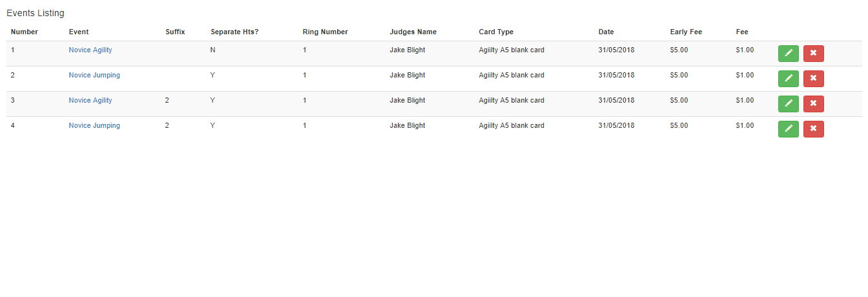Edit event number 4 using the pencil icon
868x297 pixels.
789,129
